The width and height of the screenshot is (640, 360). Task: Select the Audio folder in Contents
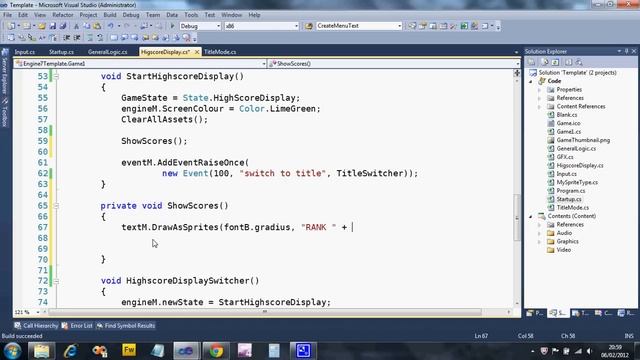pyautogui.click(x=564, y=233)
